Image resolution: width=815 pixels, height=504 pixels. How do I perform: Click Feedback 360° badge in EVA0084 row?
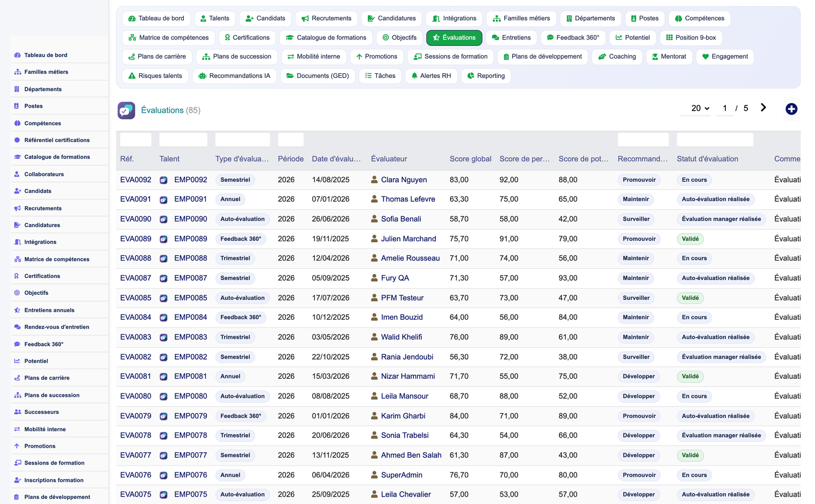(241, 317)
